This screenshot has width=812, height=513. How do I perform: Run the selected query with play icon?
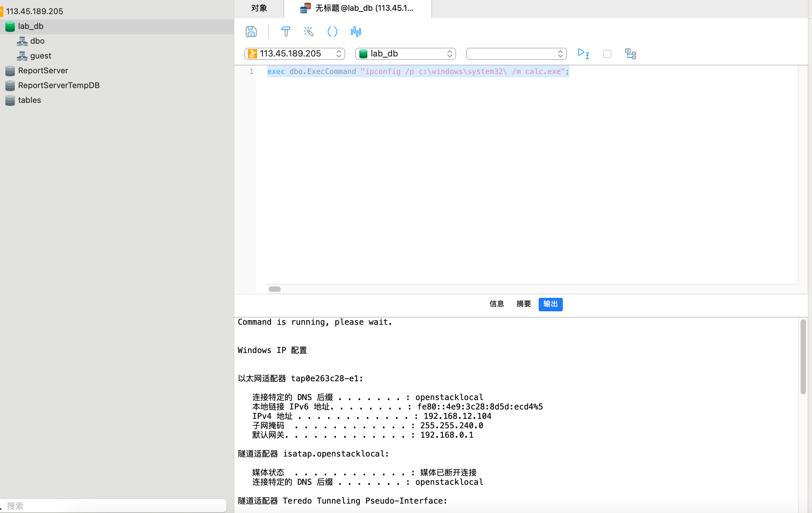583,54
